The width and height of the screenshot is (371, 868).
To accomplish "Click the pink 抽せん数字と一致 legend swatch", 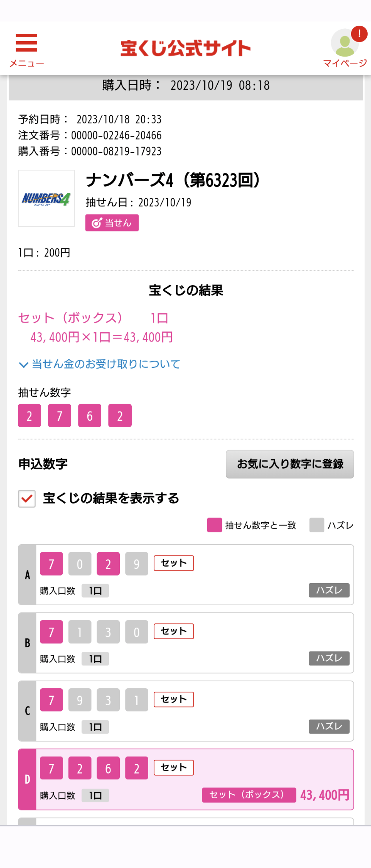I will click(x=214, y=525).
